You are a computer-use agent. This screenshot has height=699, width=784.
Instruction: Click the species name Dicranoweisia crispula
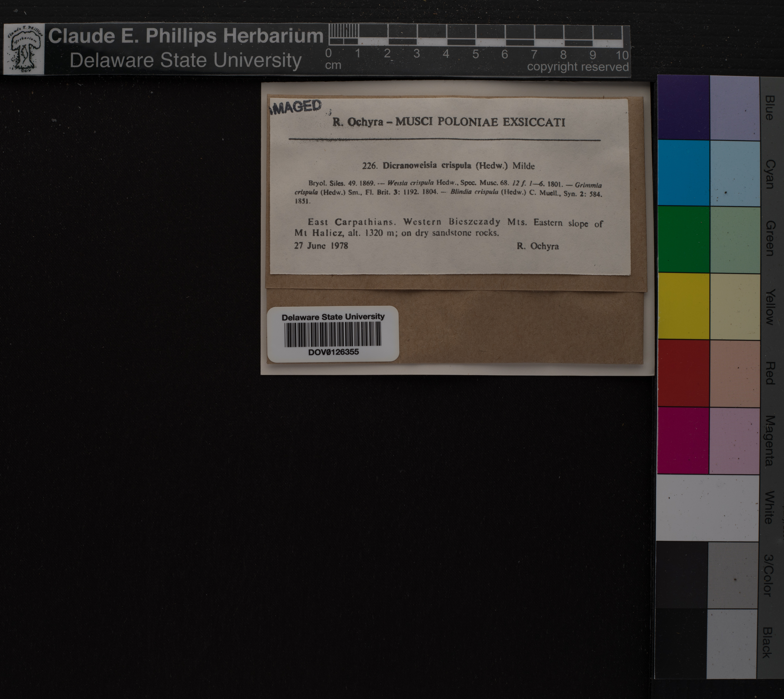tap(427, 166)
